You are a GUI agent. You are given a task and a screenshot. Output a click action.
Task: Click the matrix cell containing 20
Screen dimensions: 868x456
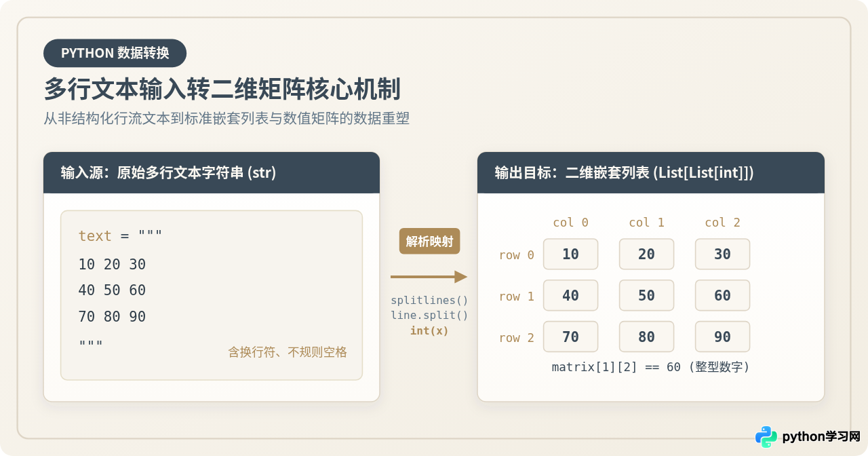point(646,254)
